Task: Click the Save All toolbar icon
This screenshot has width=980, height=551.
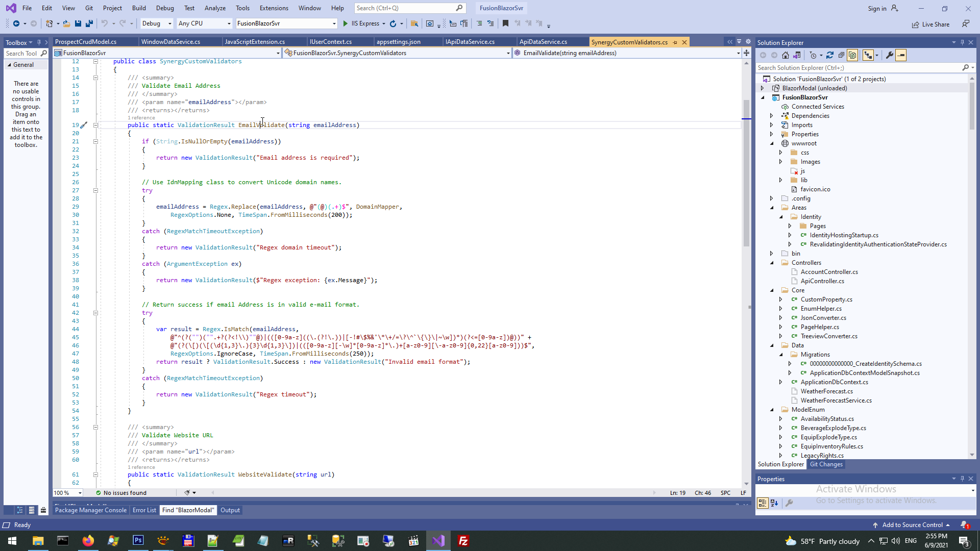Action: [89, 23]
